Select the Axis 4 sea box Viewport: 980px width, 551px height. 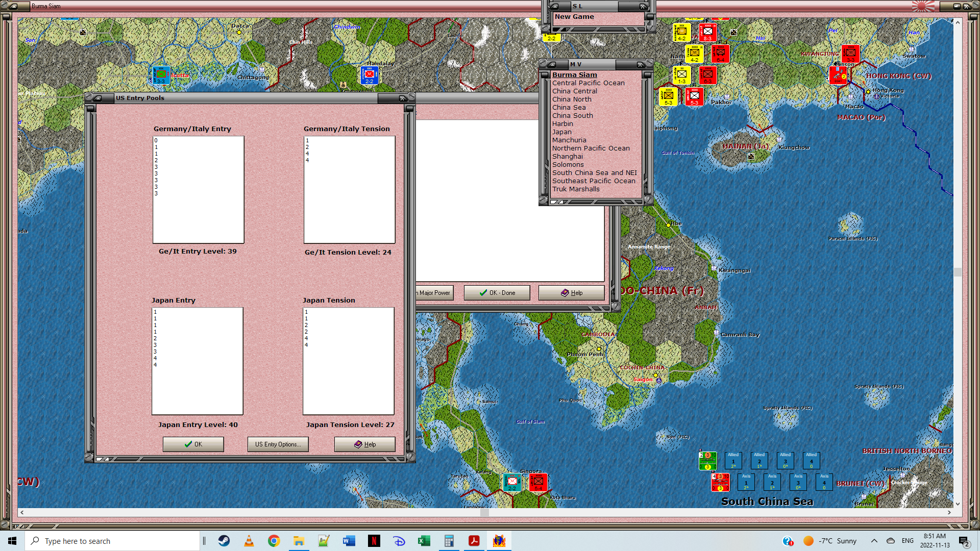click(x=824, y=482)
